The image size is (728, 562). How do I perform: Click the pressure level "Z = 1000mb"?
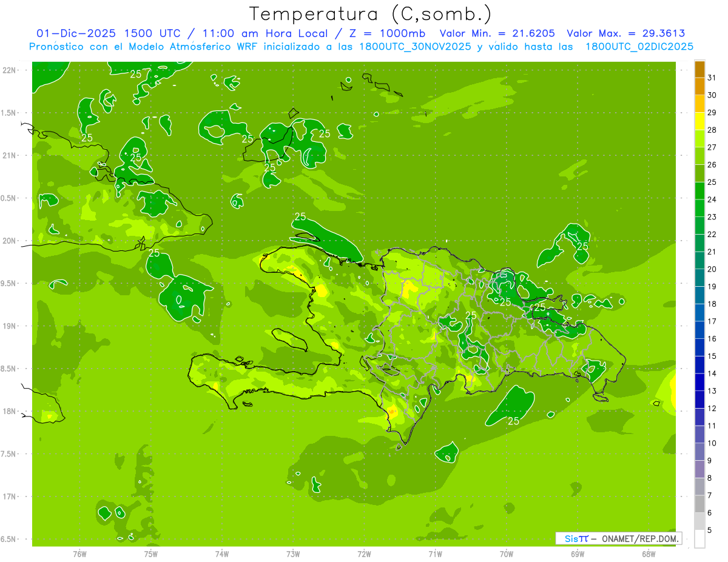(x=386, y=33)
